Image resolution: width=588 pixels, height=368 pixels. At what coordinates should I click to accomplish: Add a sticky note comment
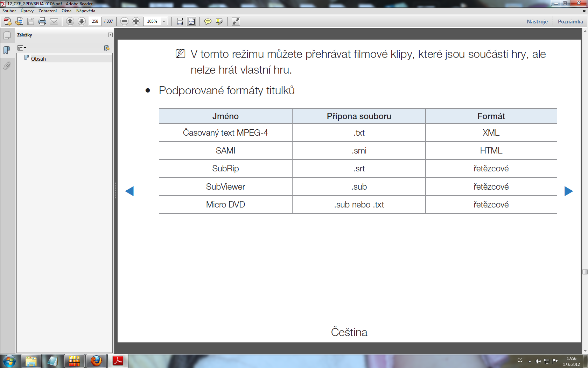pyautogui.click(x=208, y=21)
